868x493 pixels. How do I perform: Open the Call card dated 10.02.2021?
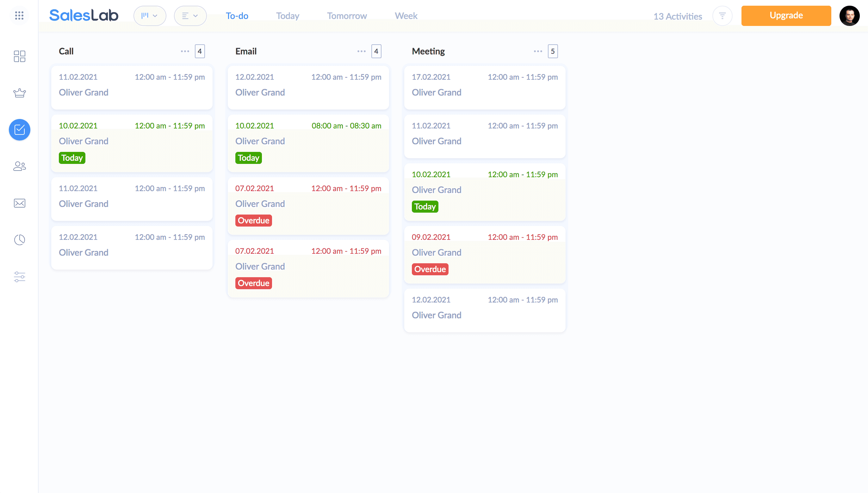tap(132, 143)
